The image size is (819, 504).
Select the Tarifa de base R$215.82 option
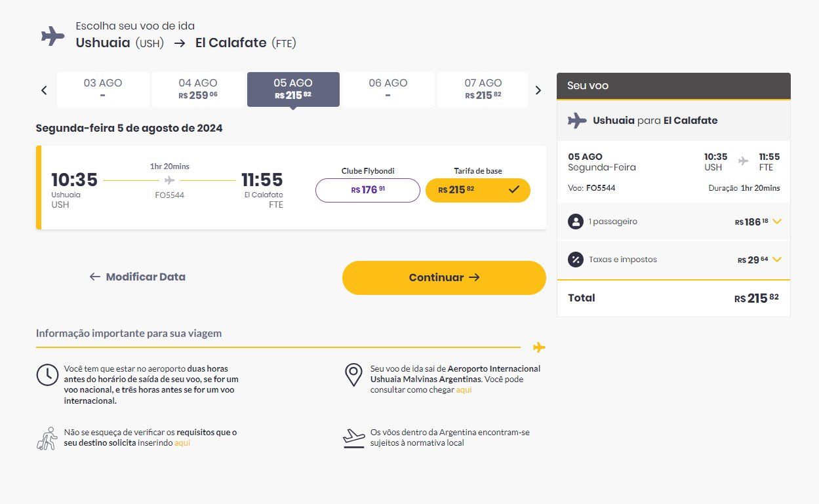[478, 190]
